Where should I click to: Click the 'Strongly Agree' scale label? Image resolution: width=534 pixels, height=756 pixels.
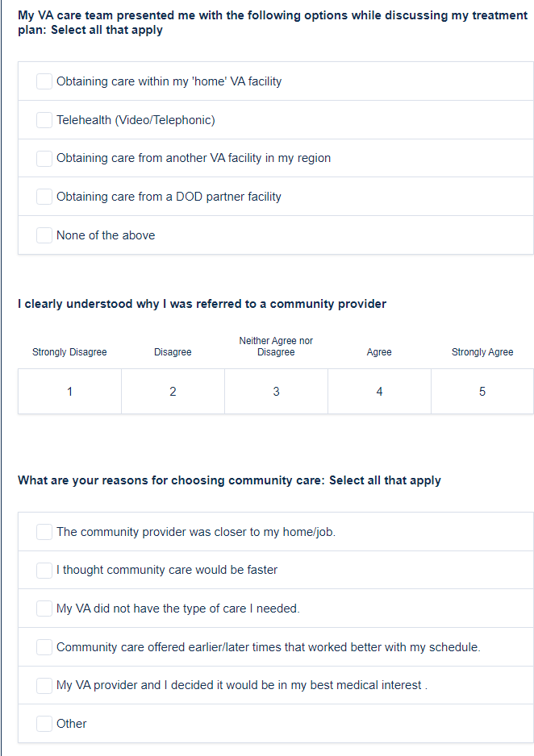[x=482, y=352]
